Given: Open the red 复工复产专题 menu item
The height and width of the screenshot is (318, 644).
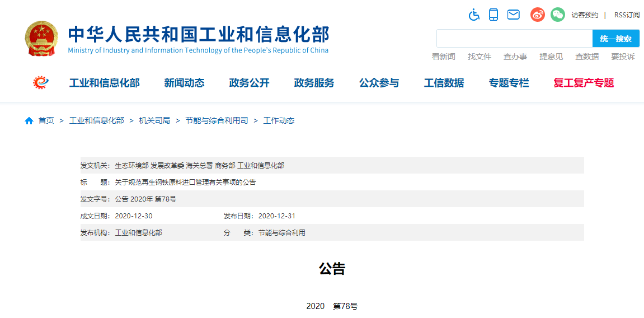Looking at the screenshot, I should point(584,83).
